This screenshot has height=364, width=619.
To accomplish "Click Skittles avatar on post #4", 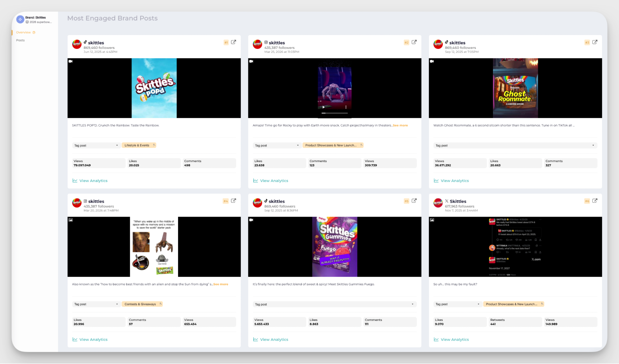I will click(x=77, y=203).
